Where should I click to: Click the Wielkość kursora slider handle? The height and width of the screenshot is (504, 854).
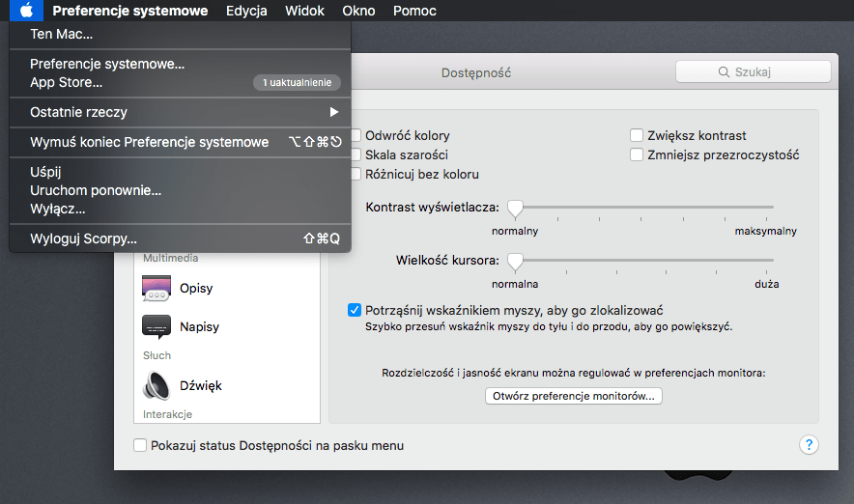tap(516, 261)
